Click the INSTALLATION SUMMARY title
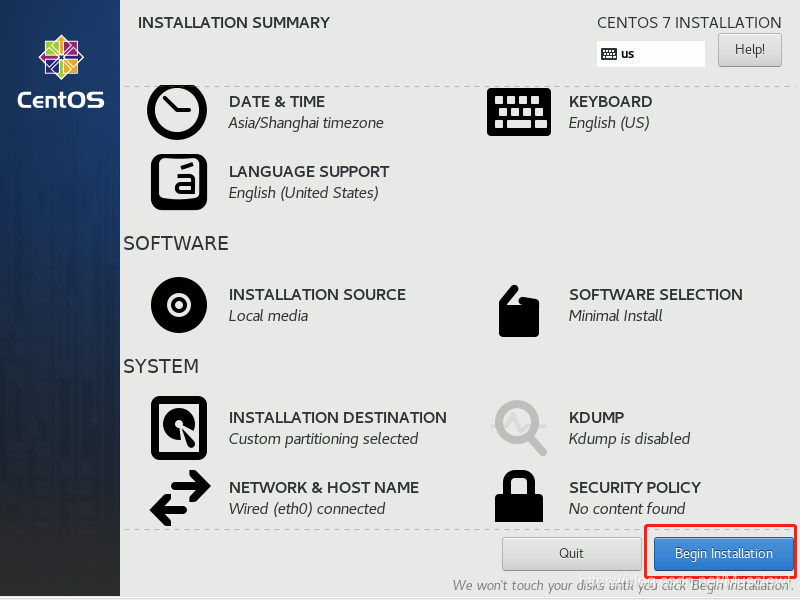800x600 pixels. coord(234,22)
